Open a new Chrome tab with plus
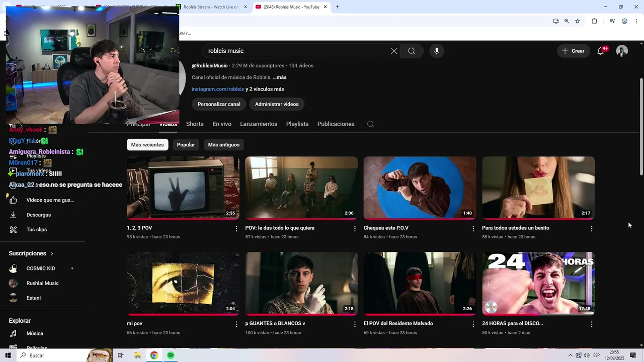 (x=337, y=7)
